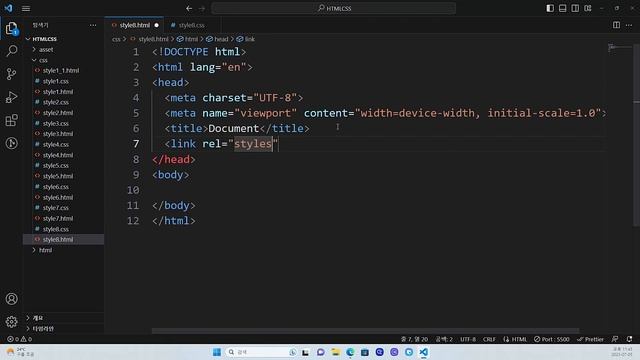Open the Manage settings gear
Viewport: 640px width, 360px height.
[x=11, y=322]
